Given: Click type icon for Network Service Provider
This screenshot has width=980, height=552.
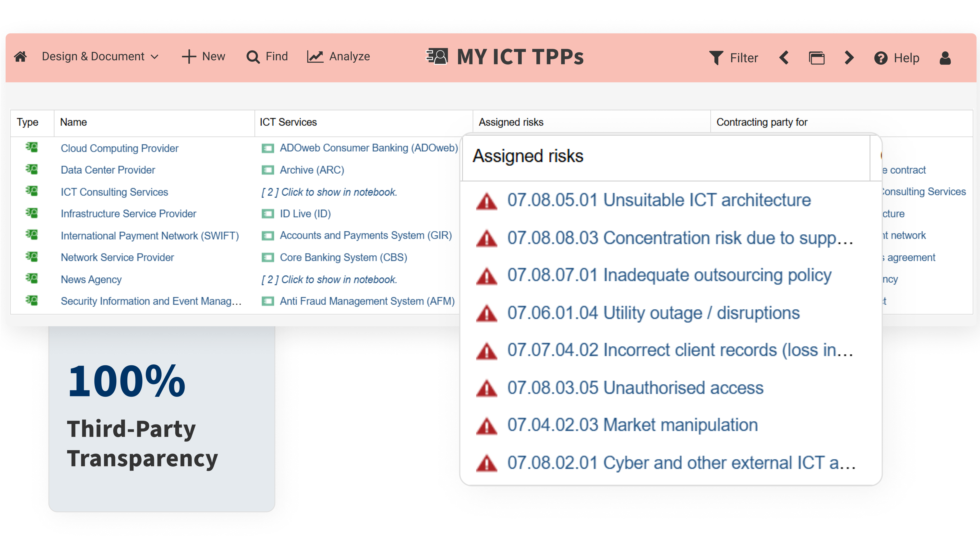Looking at the screenshot, I should point(32,256).
